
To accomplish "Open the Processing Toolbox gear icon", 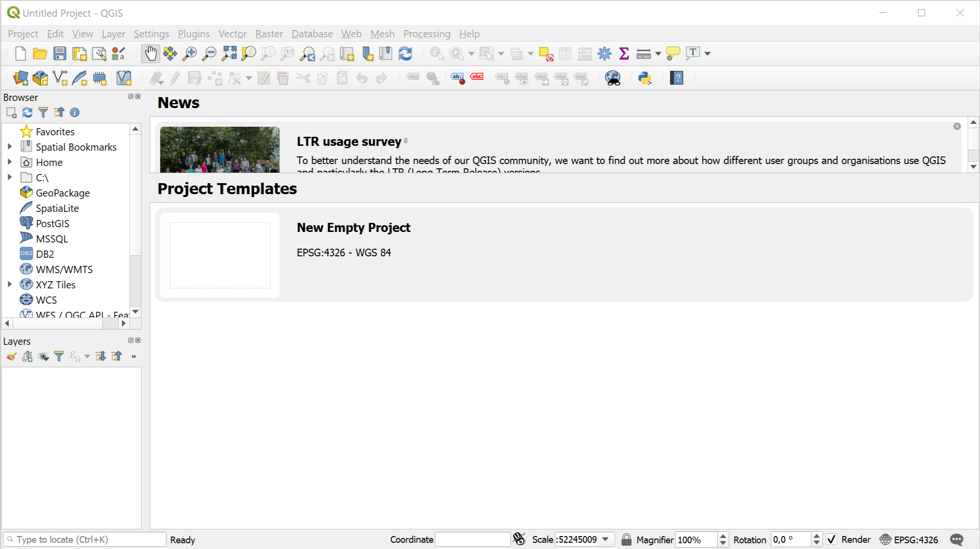I will [x=604, y=54].
